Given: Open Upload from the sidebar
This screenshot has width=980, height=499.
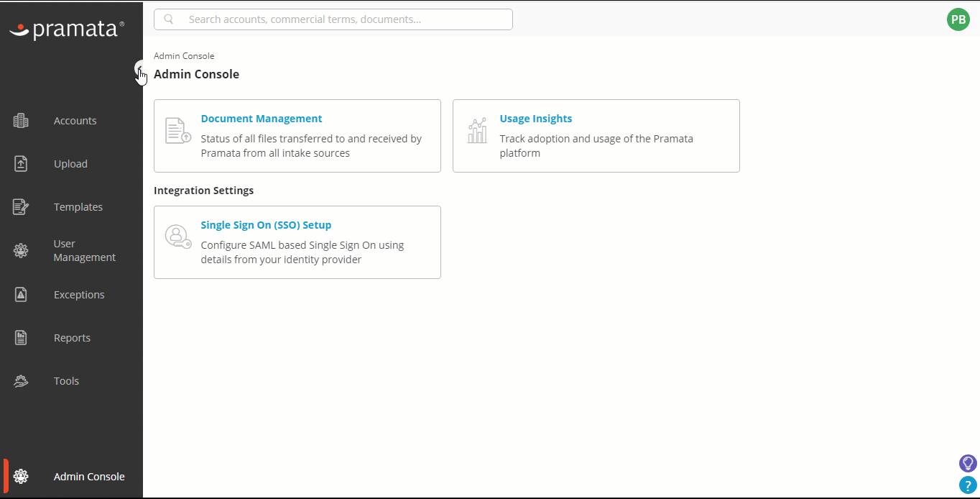Looking at the screenshot, I should pos(70,164).
